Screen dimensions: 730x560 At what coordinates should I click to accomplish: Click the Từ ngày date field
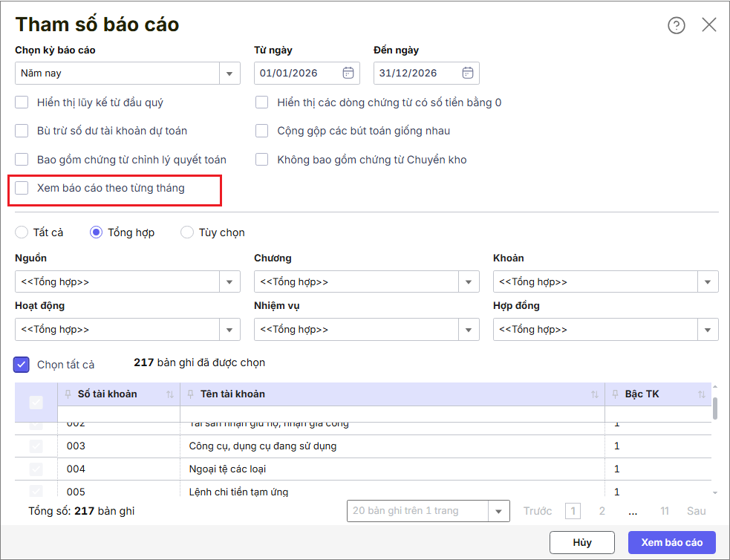(307, 73)
